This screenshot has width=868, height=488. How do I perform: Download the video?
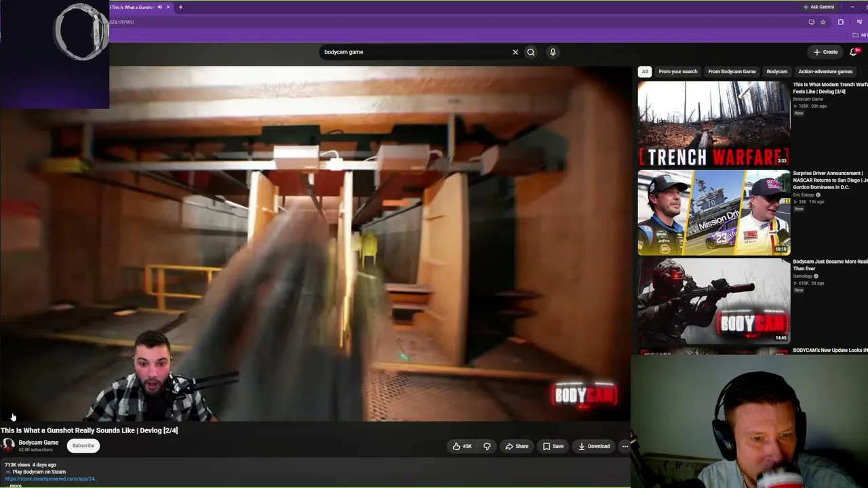click(x=593, y=446)
